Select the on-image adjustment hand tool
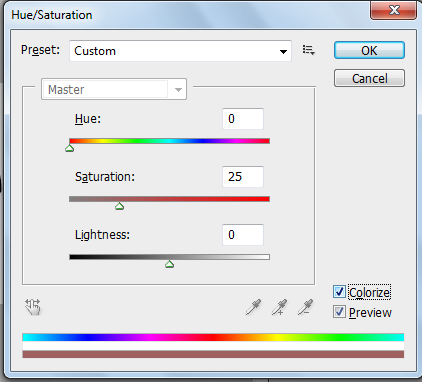The width and height of the screenshot is (422, 382). (33, 307)
